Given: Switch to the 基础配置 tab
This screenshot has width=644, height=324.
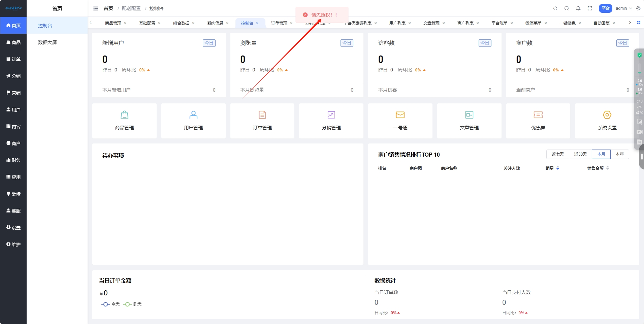Looking at the screenshot, I should 147,23.
